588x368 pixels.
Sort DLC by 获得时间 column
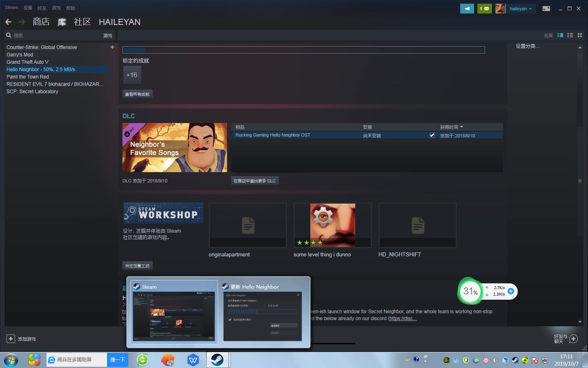[x=451, y=127]
